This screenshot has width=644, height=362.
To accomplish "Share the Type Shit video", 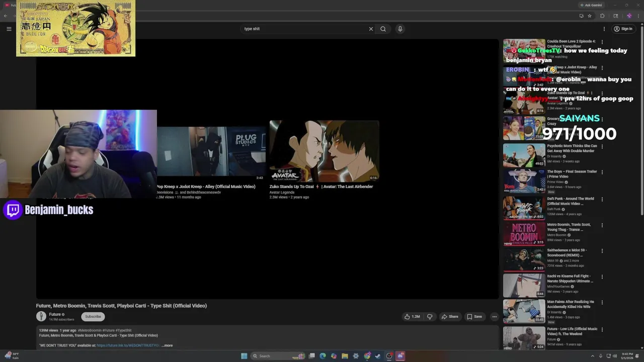I will coord(450,317).
